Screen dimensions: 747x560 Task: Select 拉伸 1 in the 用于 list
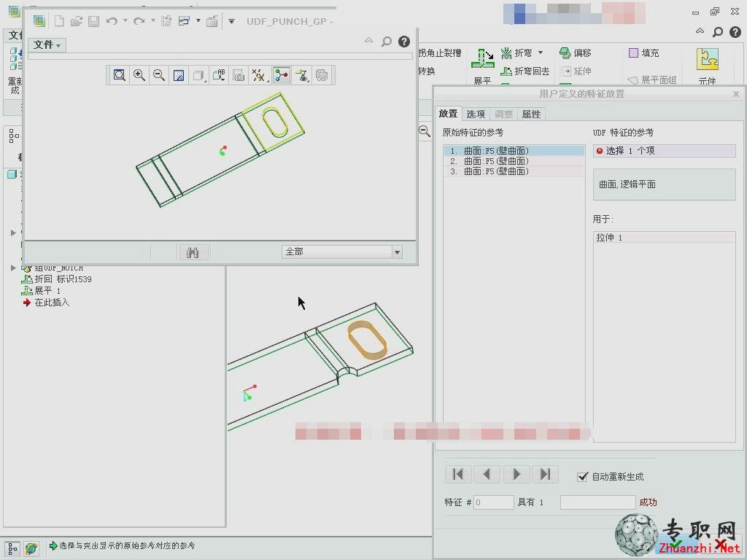point(664,237)
